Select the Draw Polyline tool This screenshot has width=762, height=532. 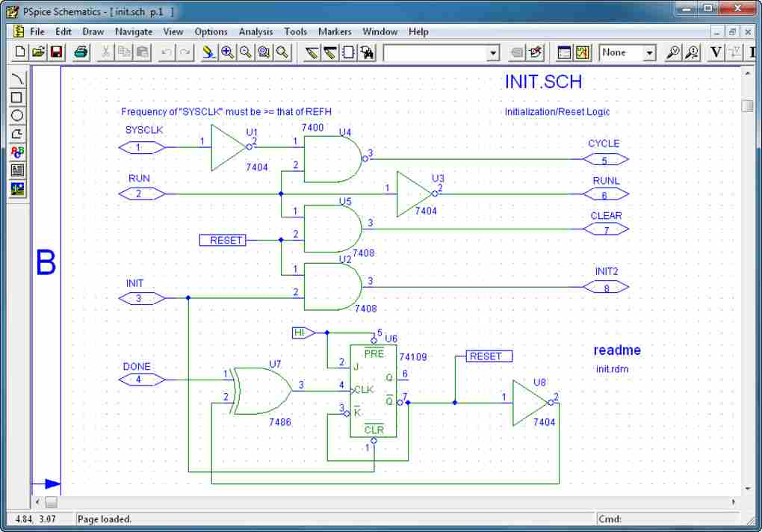click(17, 134)
